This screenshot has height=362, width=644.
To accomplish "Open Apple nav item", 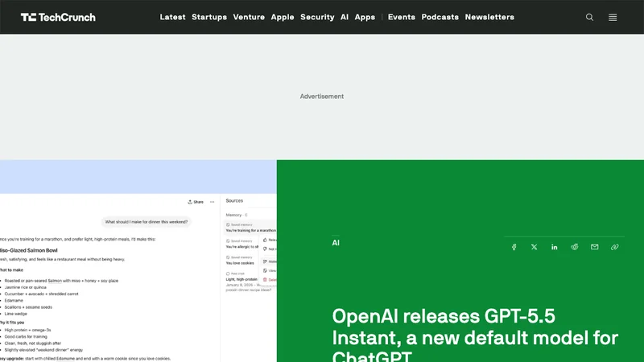I will [x=283, y=17].
